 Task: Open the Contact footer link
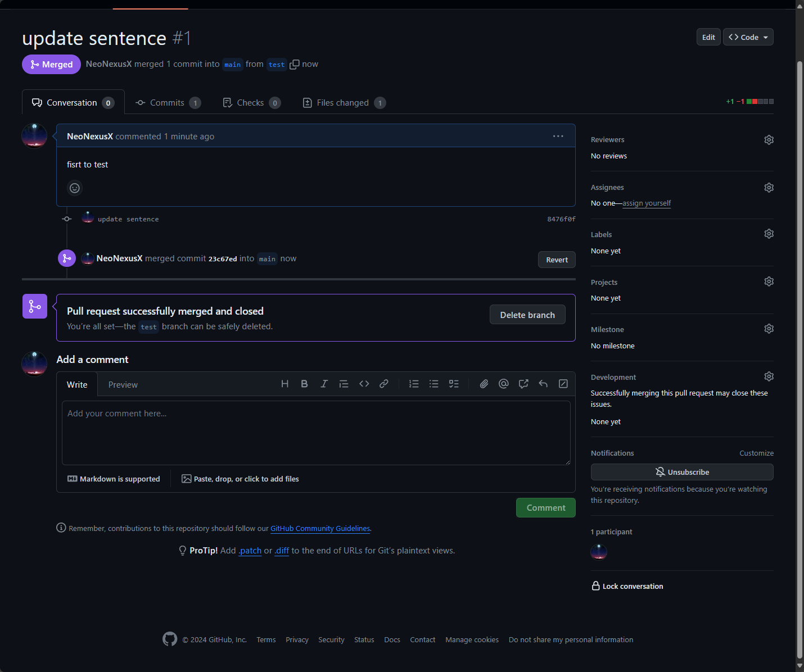pos(422,639)
